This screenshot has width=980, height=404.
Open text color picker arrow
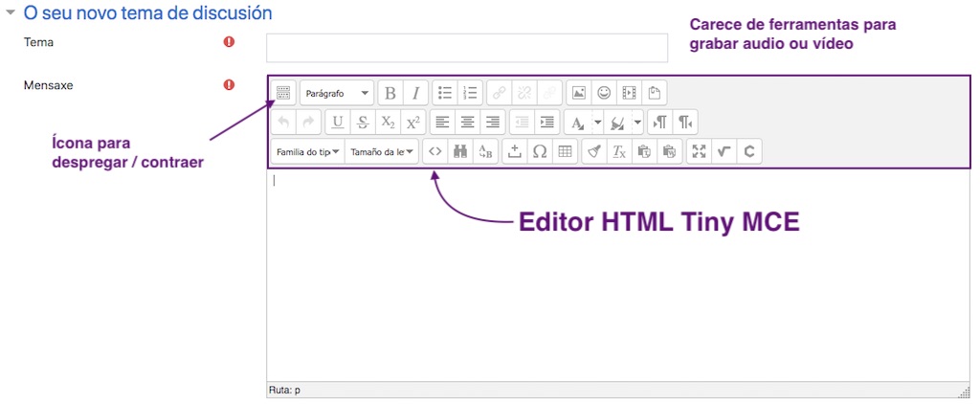coord(597,123)
